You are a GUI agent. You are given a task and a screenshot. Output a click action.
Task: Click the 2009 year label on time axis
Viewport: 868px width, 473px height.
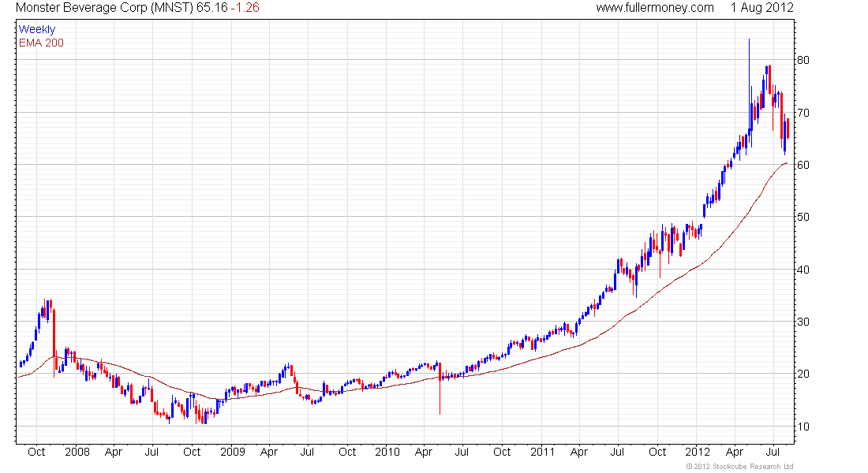click(x=233, y=452)
